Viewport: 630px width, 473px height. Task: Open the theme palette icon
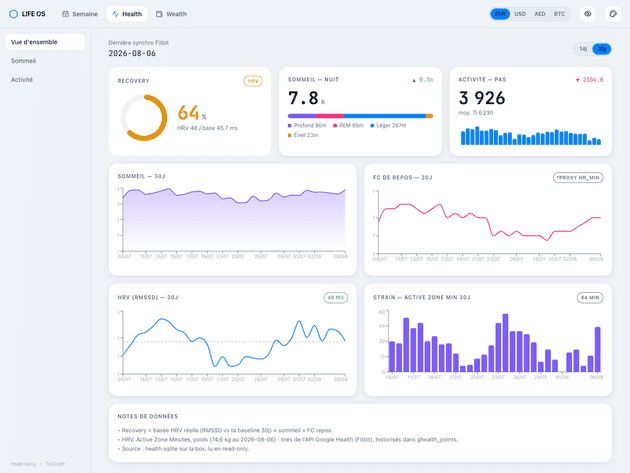613,14
